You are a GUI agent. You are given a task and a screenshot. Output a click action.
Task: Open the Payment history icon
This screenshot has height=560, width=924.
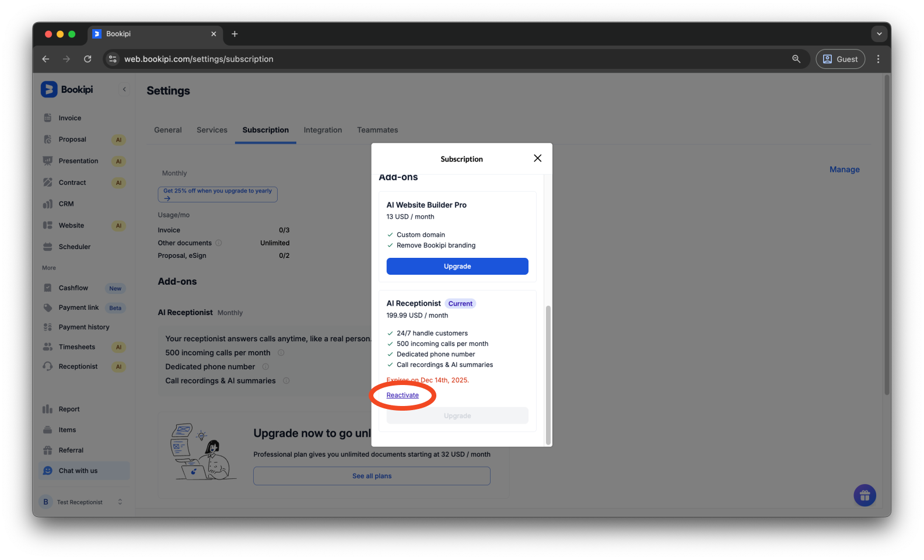[48, 327]
